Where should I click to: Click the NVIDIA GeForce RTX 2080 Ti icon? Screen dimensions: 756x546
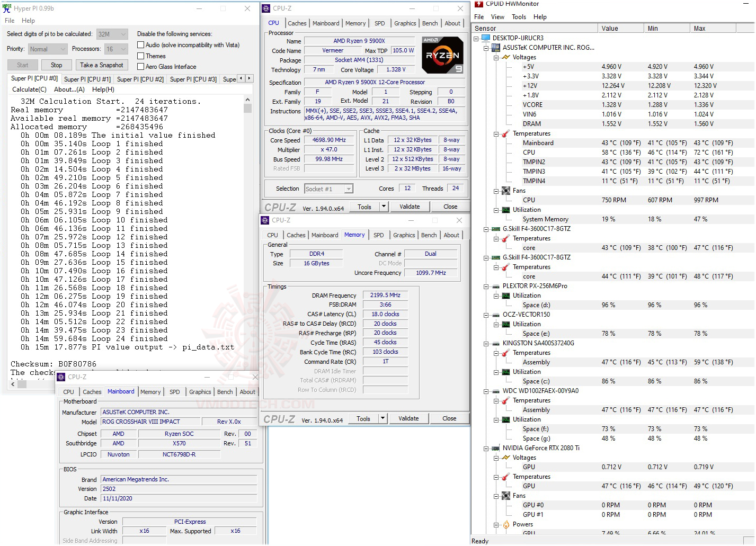point(496,448)
